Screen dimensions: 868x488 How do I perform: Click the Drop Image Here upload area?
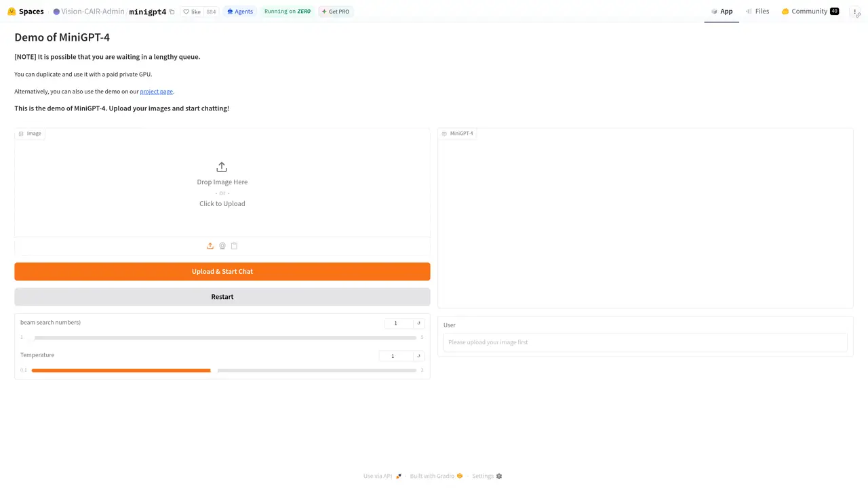pos(222,183)
